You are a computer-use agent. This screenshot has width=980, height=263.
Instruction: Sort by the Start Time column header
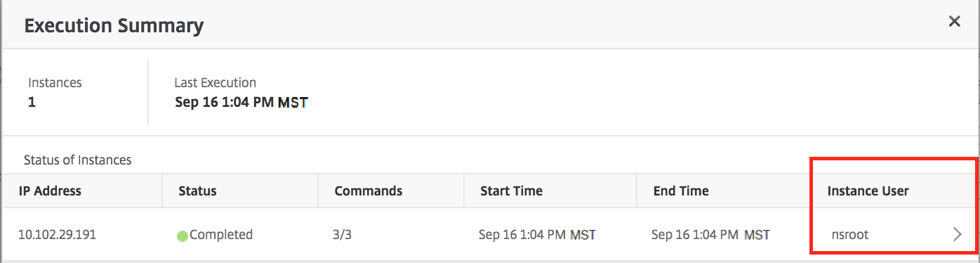511,191
